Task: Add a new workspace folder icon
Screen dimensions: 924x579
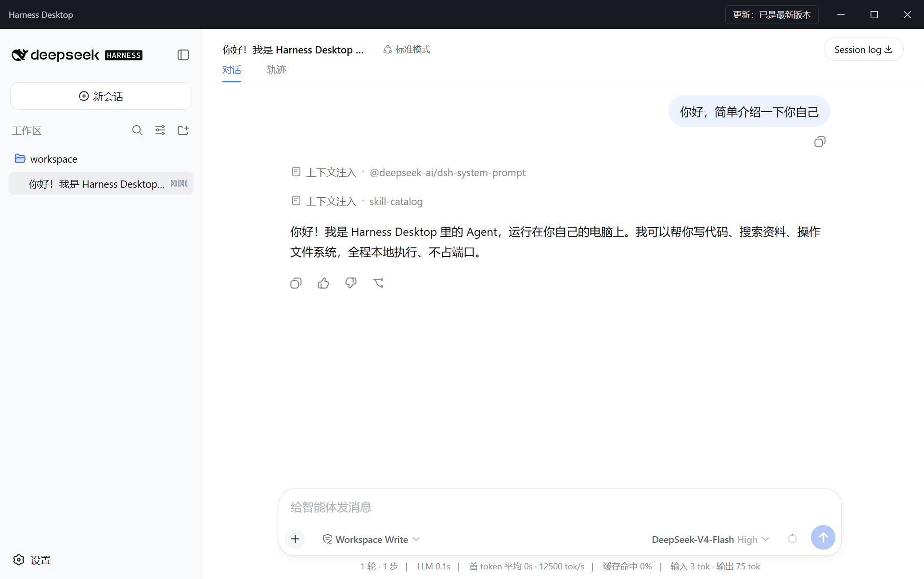Action: [x=183, y=130]
